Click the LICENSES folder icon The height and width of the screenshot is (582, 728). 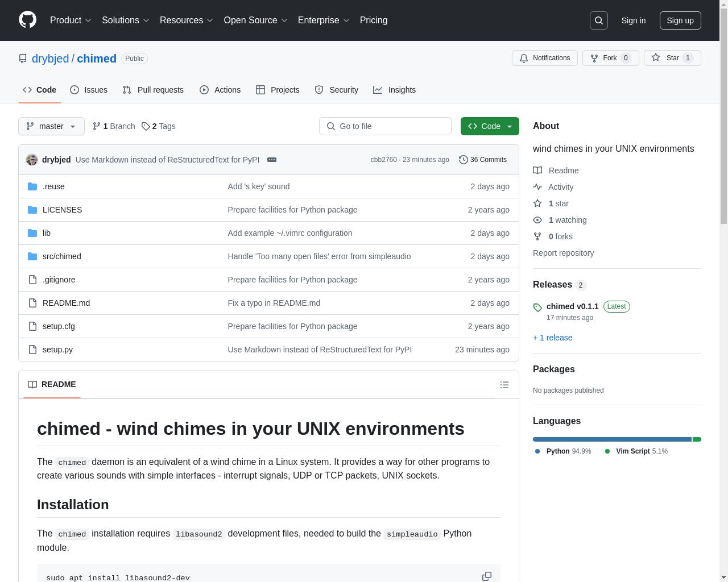32,210
